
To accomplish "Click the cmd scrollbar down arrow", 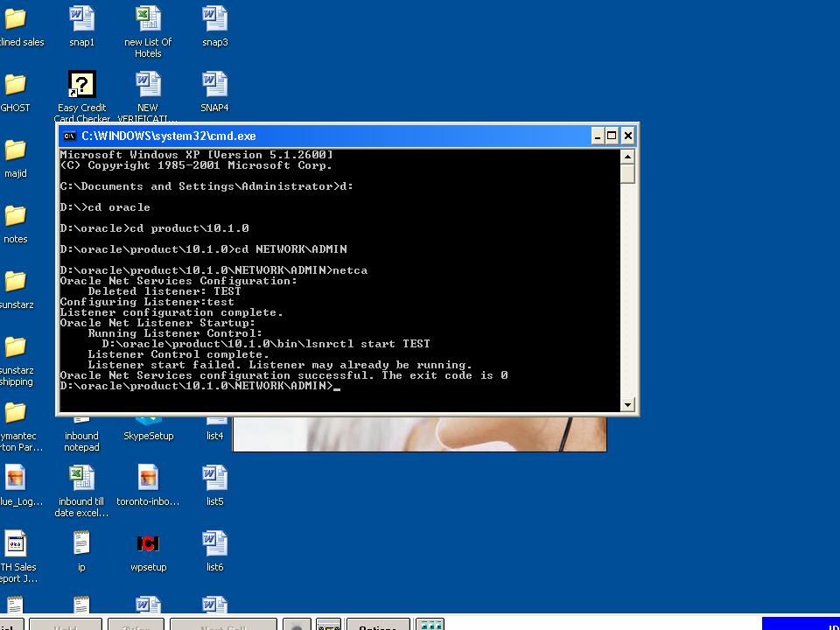I will (627, 404).
